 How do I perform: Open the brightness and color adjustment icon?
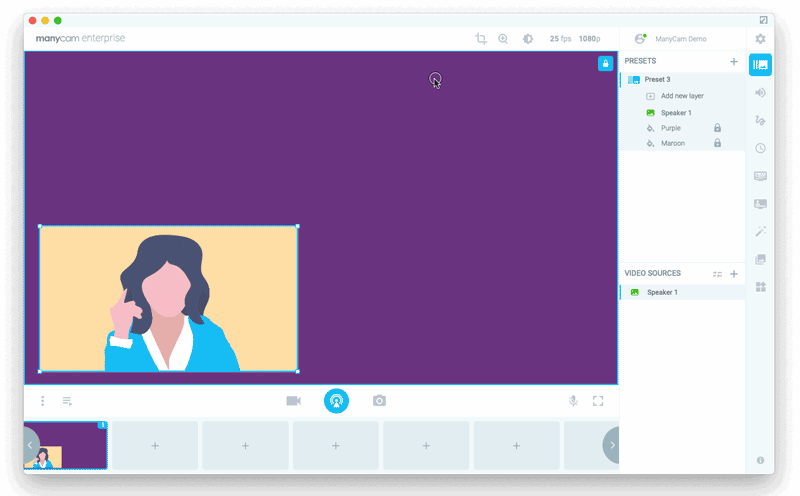click(528, 39)
